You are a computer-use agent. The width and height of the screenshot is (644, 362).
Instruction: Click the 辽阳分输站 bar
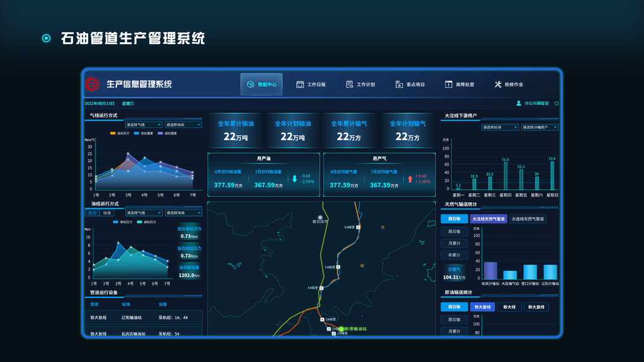(x=550, y=271)
